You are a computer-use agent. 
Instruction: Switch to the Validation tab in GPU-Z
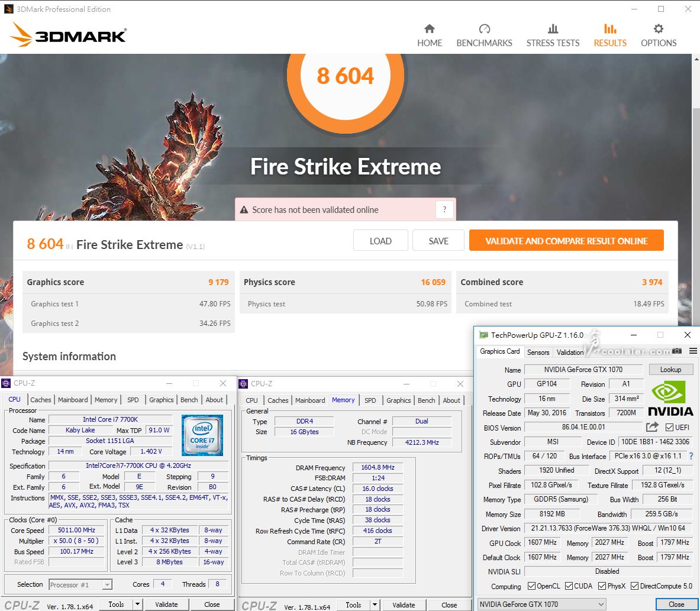click(x=570, y=352)
